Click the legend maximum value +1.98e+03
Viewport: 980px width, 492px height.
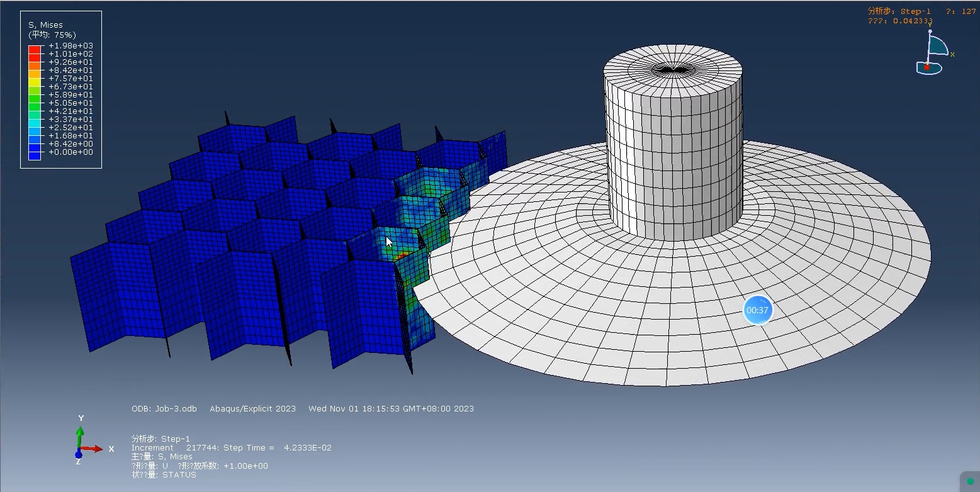click(x=70, y=46)
